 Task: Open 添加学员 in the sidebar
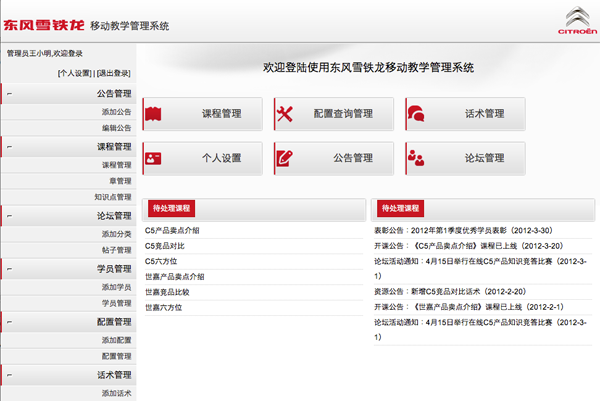click(116, 287)
